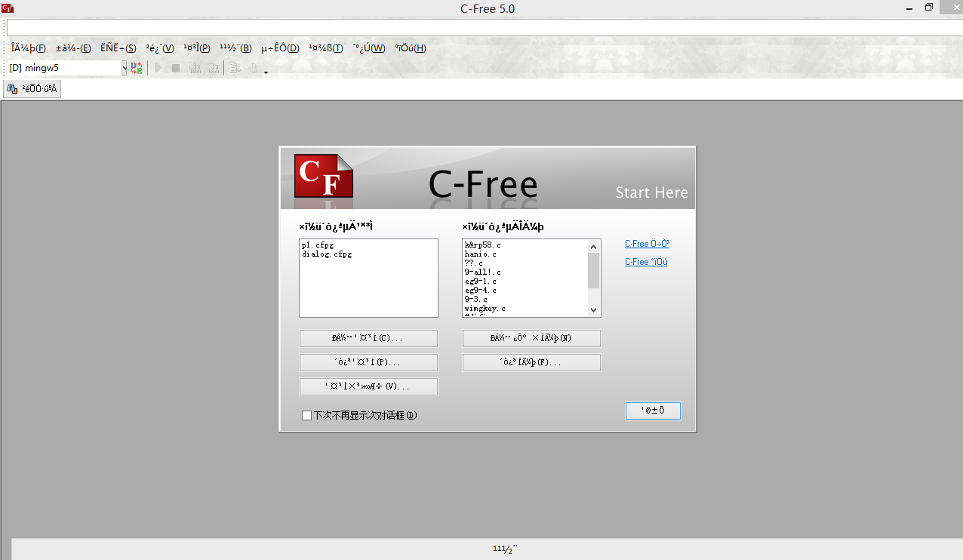
Task: Select eg9-4.c in the recent files list
Action: (x=481, y=291)
